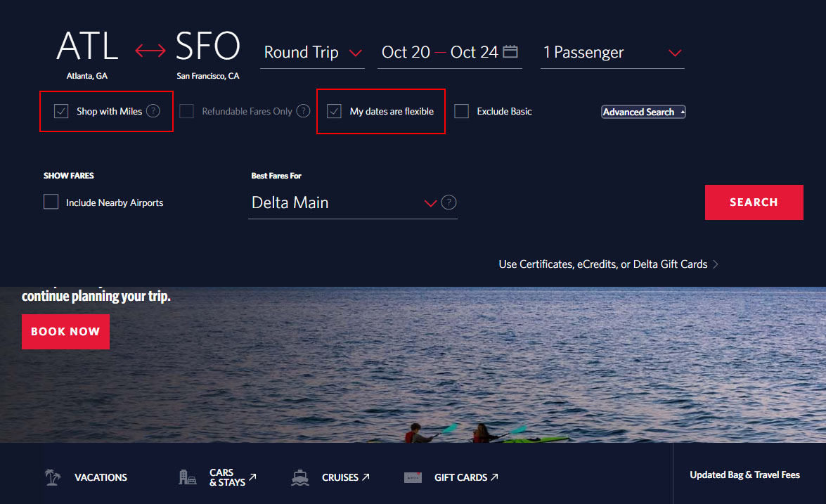826x504 pixels.
Task: Enable Exclude Basic checkbox
Action: coord(462,111)
